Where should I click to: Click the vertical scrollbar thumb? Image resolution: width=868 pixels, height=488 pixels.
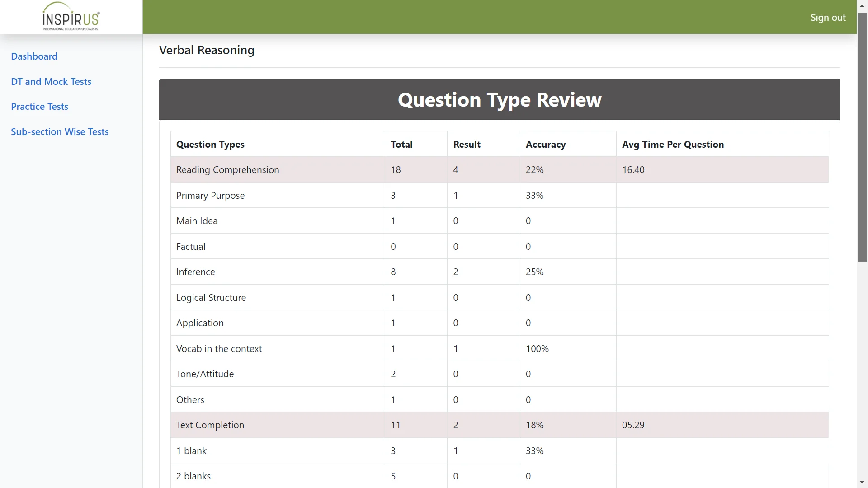point(862,137)
